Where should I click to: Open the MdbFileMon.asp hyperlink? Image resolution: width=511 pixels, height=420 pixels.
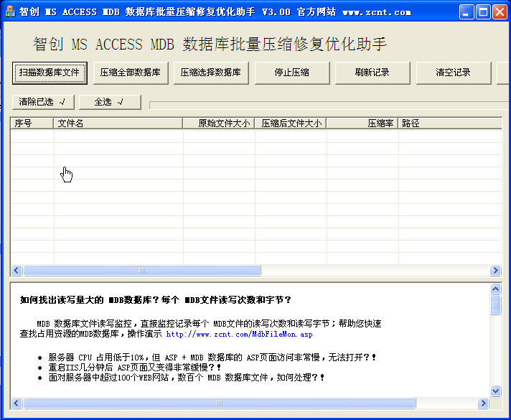(239, 335)
